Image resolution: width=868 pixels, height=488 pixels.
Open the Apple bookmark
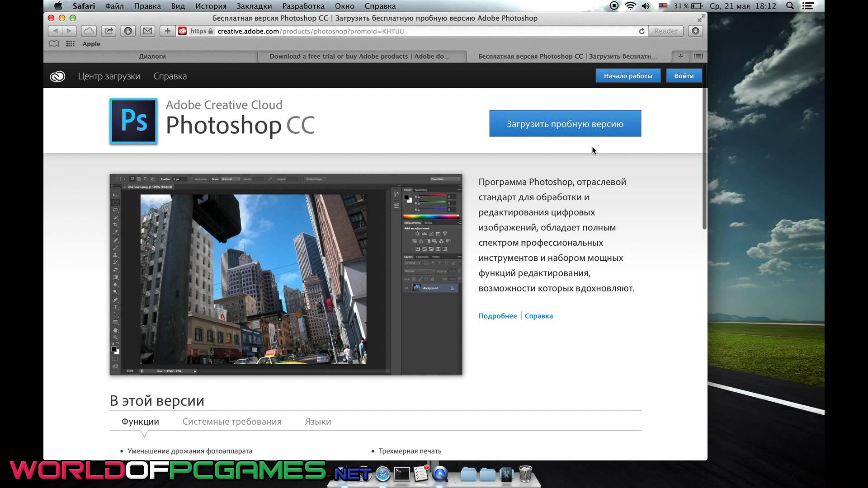tap(91, 44)
